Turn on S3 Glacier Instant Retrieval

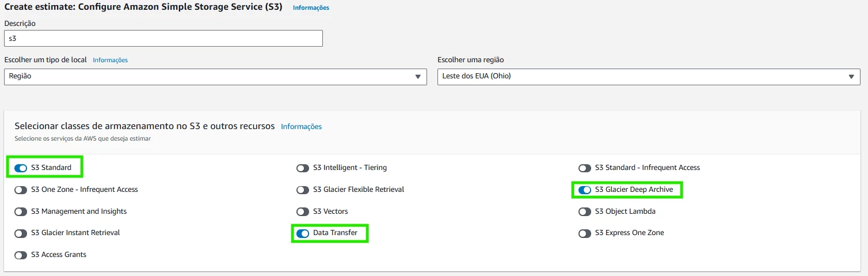(21, 233)
